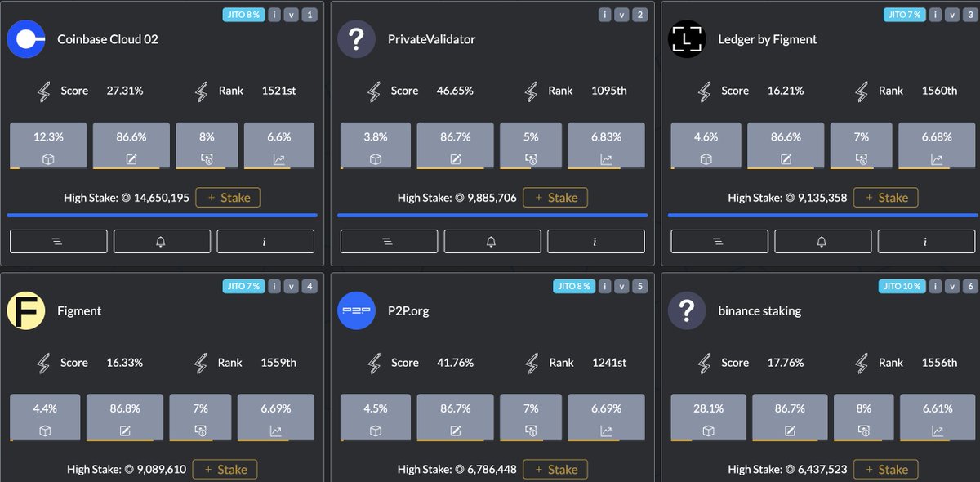This screenshot has height=482, width=980.
Task: Click score value '46.65%' on PrivateValidator
Action: (x=455, y=91)
